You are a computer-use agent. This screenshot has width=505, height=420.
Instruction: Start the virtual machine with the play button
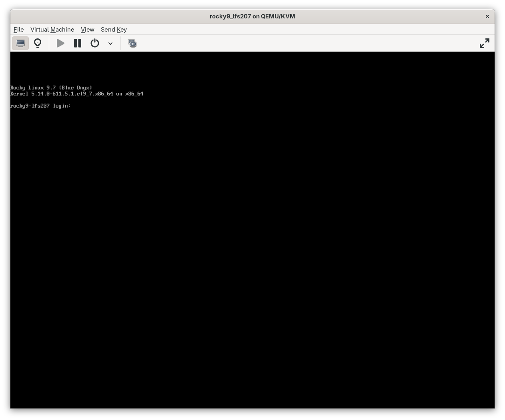coord(60,43)
